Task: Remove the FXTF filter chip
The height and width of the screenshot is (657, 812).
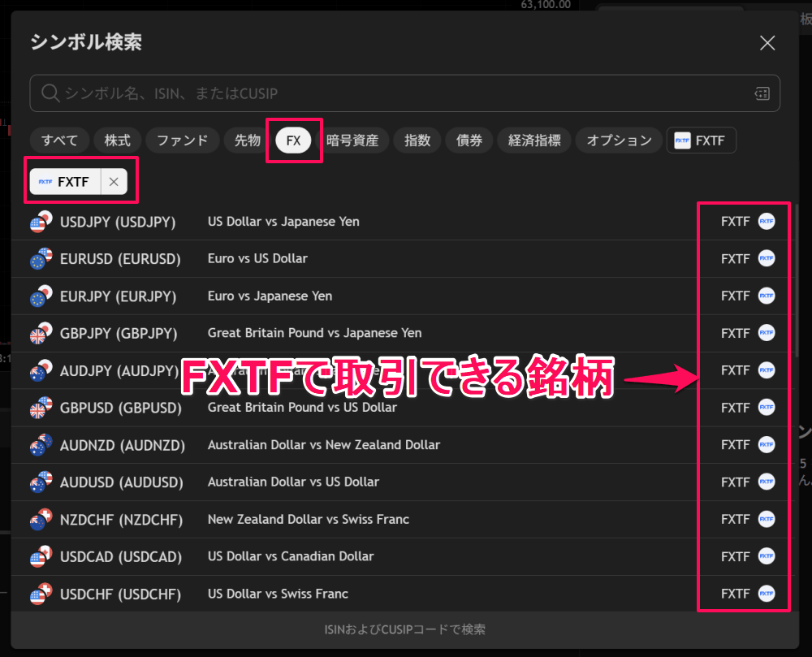Action: point(114,182)
